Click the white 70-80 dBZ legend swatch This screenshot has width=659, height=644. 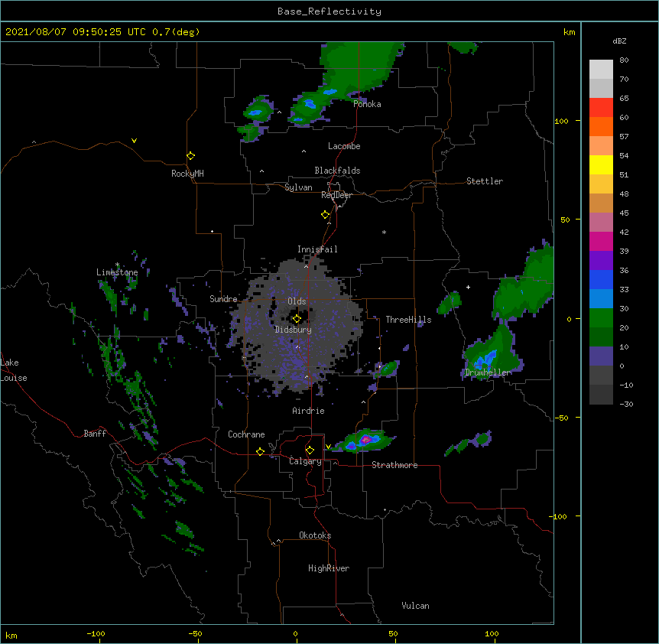[x=601, y=70]
